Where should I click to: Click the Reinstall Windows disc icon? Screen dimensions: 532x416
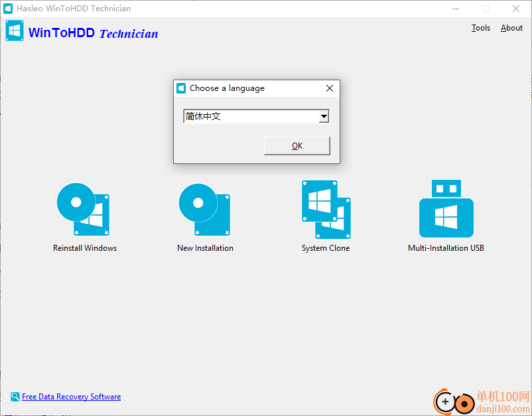[83, 210]
